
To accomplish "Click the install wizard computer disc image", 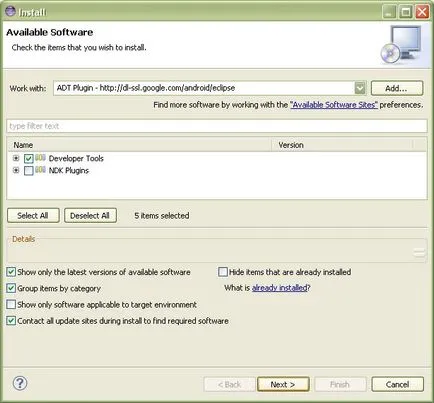I will [x=401, y=45].
